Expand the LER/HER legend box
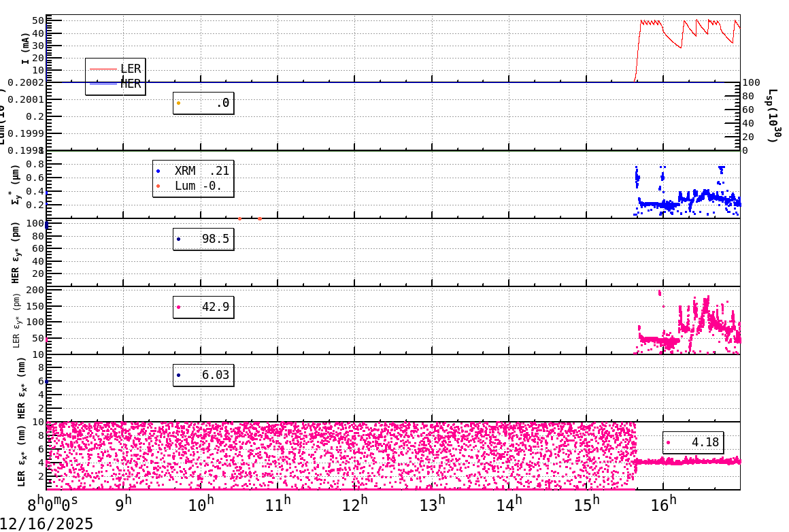 (x=114, y=76)
